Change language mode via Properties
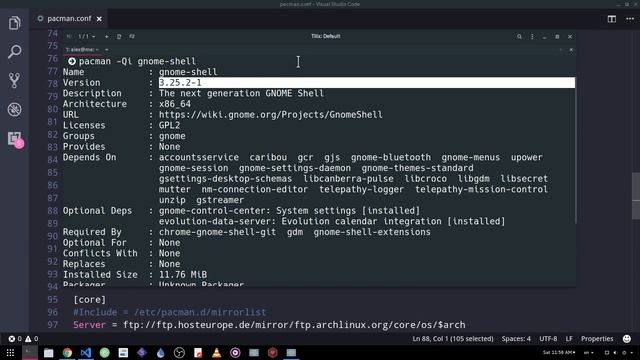640x360 pixels. coord(597,339)
